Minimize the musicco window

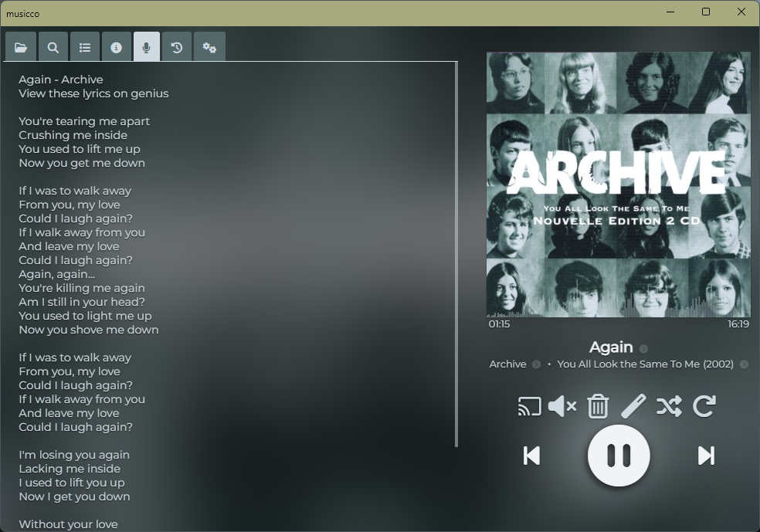pos(671,12)
